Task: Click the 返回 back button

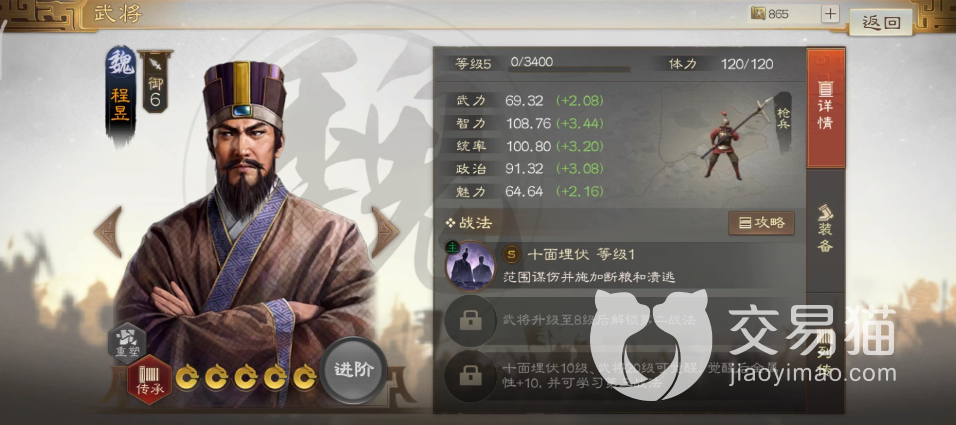Action: 881,23
